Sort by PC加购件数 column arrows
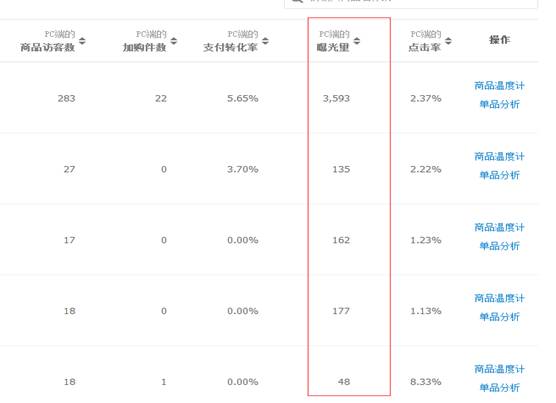Screen dimensions: 556x403 click(174, 41)
